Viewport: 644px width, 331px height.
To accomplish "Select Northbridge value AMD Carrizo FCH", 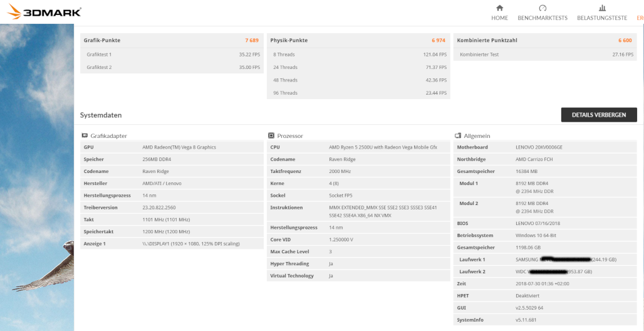I will click(x=535, y=159).
